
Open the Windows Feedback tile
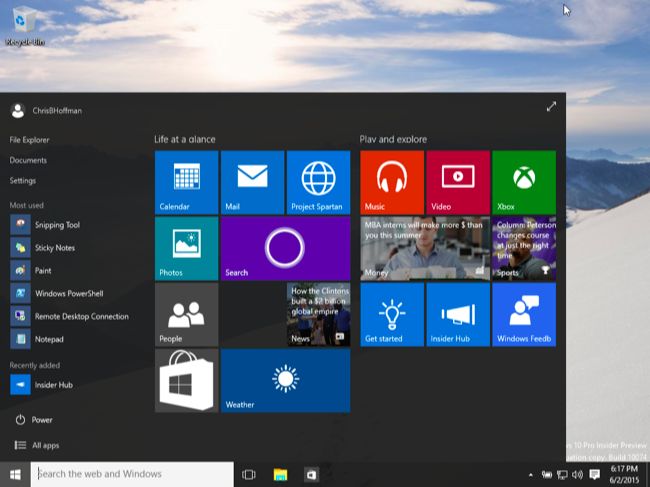(x=524, y=315)
